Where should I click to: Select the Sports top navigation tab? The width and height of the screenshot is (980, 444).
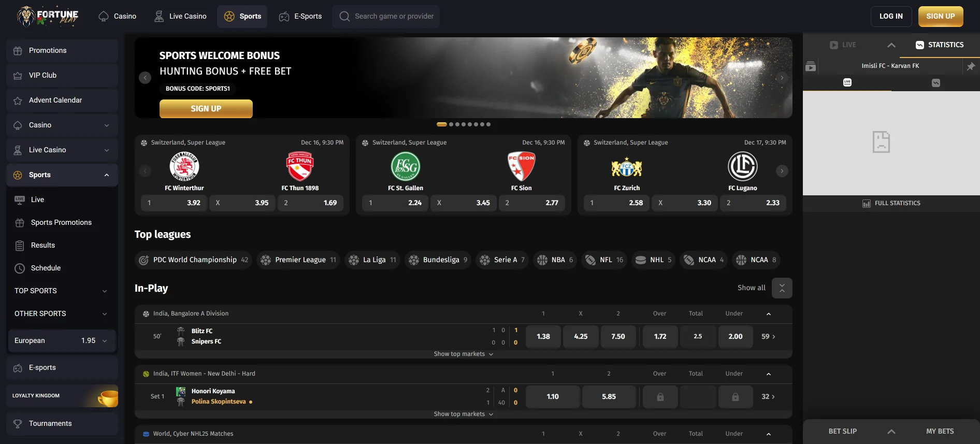tap(242, 17)
